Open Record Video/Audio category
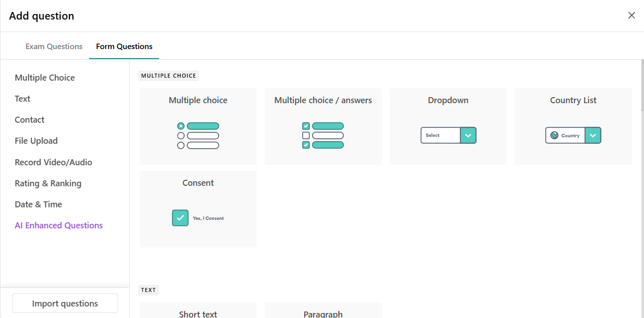Viewport: 644px width, 318px height. (54, 162)
